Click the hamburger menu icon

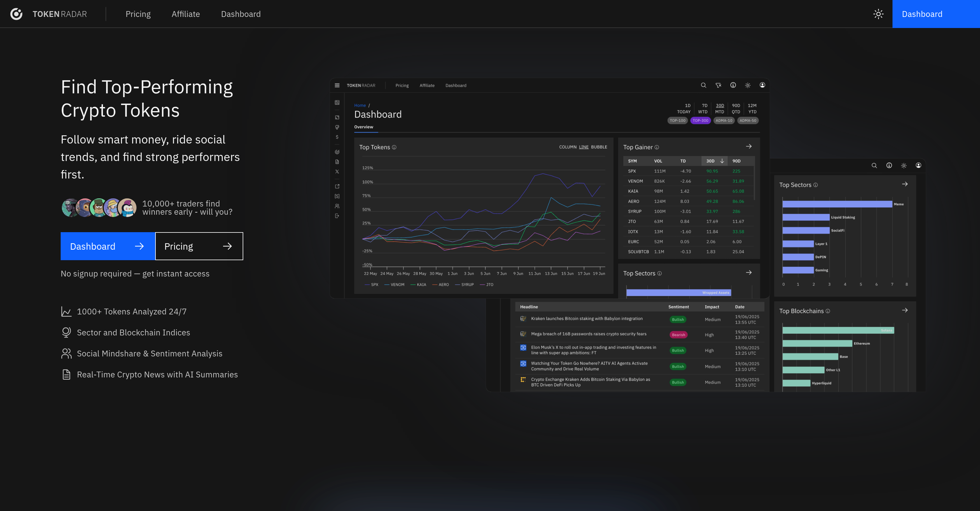pos(337,85)
